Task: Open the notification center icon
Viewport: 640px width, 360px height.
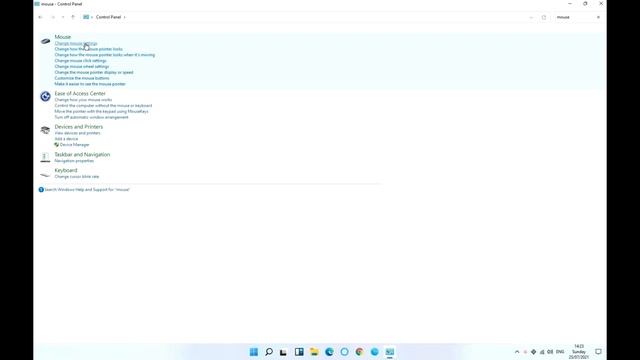Action: point(598,352)
